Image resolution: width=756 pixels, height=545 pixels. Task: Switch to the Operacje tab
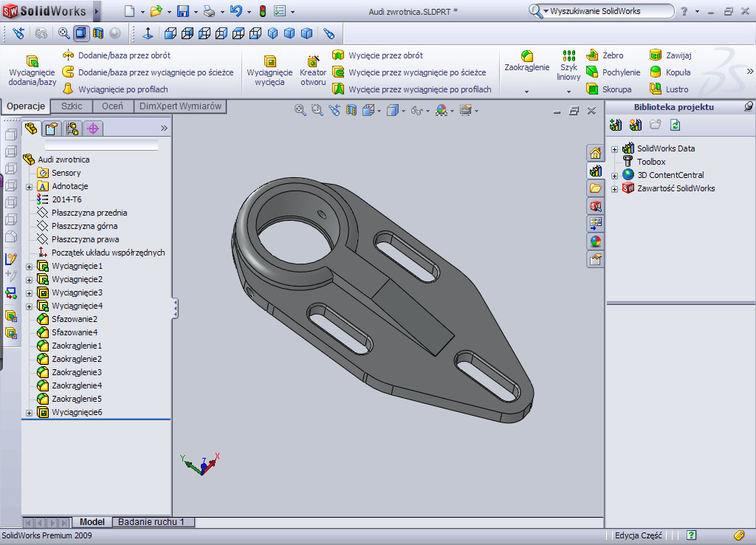(x=26, y=106)
